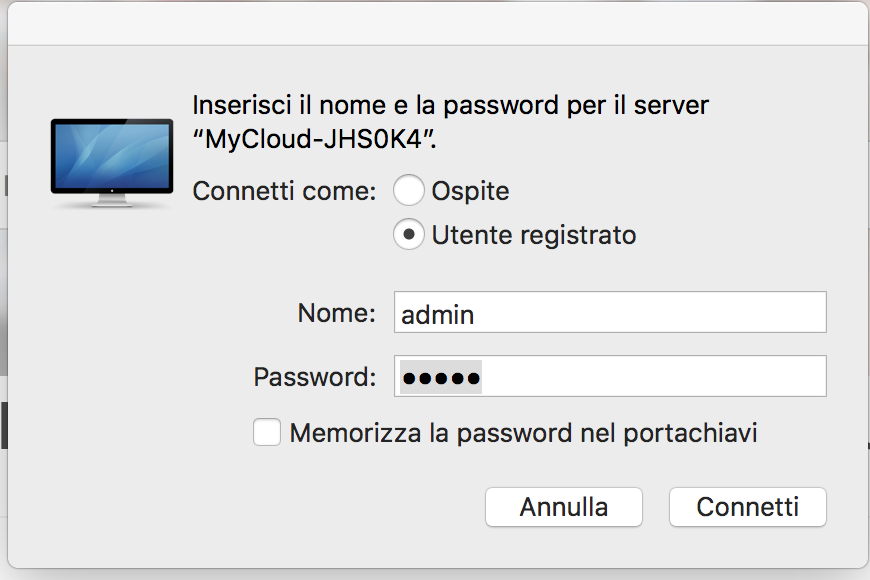
Task: Select the Ospite radio button
Action: click(x=408, y=190)
